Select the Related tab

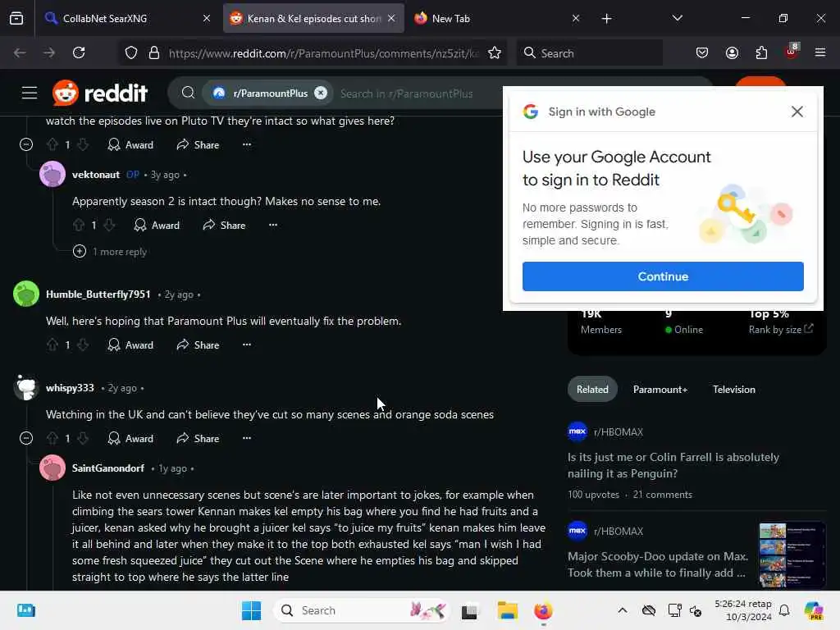click(592, 390)
